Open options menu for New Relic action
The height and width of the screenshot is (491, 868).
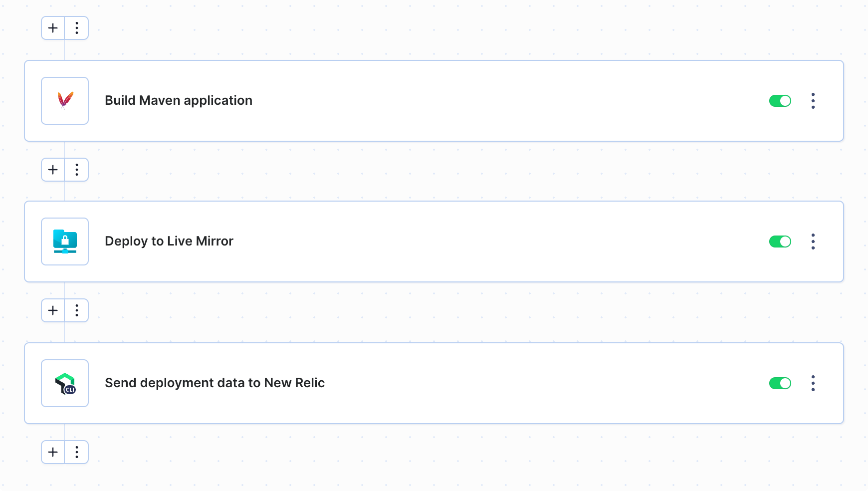tap(813, 383)
